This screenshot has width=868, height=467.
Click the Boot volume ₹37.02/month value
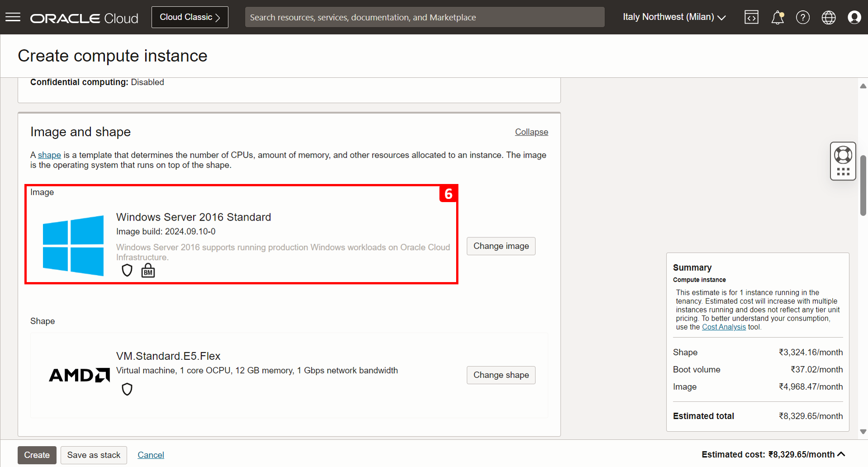[x=816, y=369]
